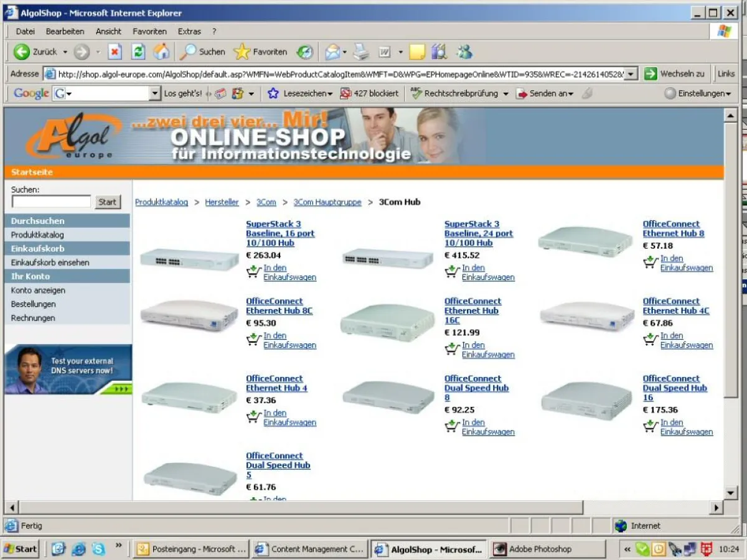Click the Suchen search input field

[51, 201]
